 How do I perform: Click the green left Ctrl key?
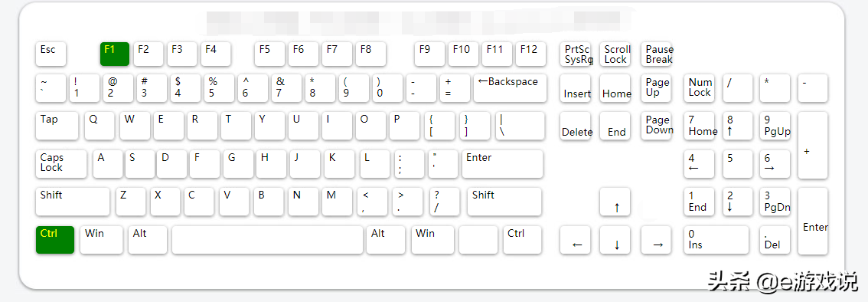(x=55, y=239)
